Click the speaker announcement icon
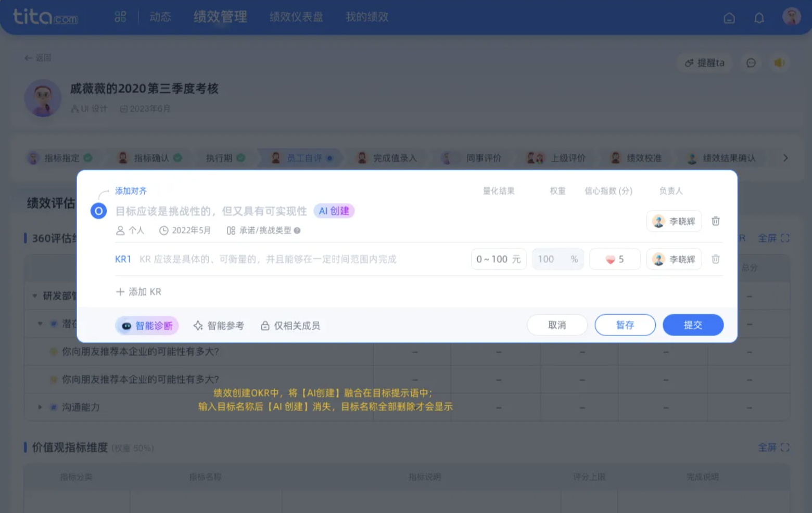The width and height of the screenshot is (812, 513). [x=779, y=63]
